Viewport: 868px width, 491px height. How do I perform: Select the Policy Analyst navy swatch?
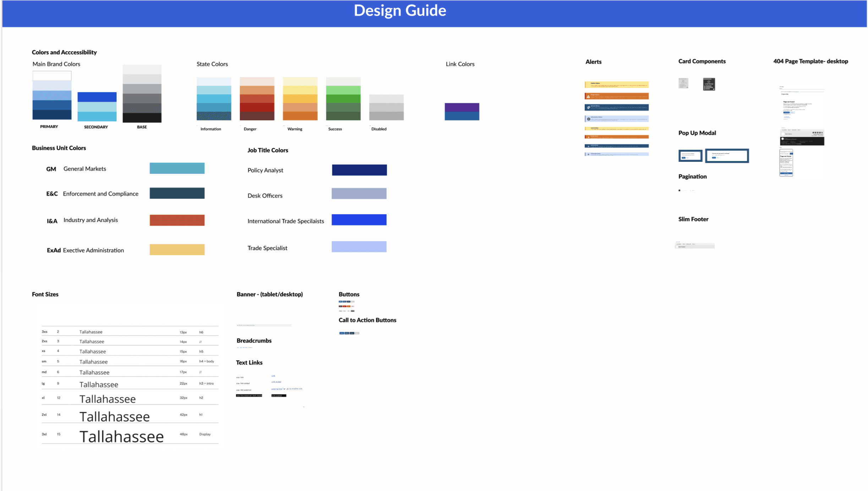[x=359, y=170]
